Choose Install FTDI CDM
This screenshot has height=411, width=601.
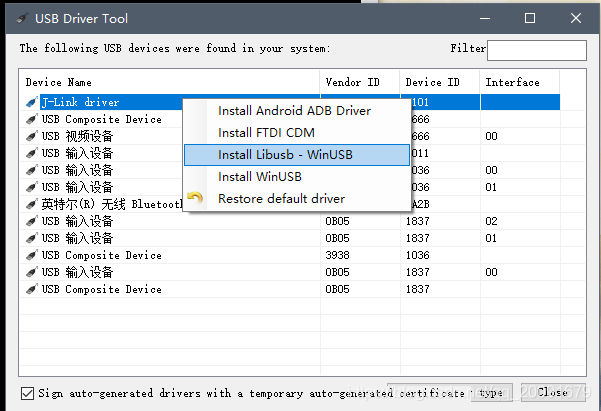(x=266, y=133)
